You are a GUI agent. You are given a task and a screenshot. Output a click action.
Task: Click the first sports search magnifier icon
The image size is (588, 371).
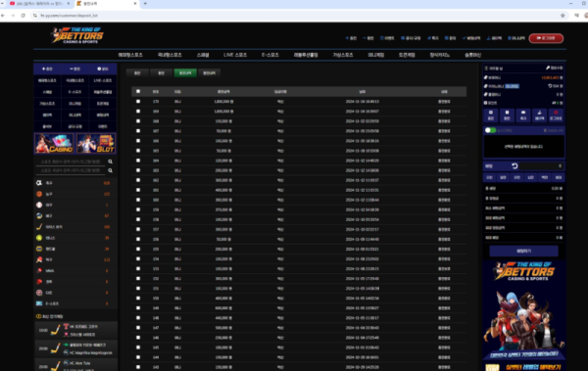point(110,162)
